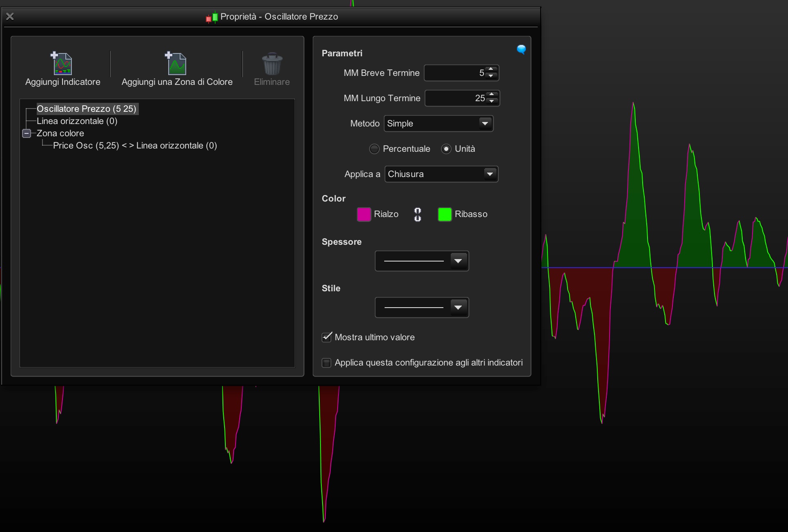Select the Percentuale radio button
The width and height of the screenshot is (788, 532).
(374, 149)
